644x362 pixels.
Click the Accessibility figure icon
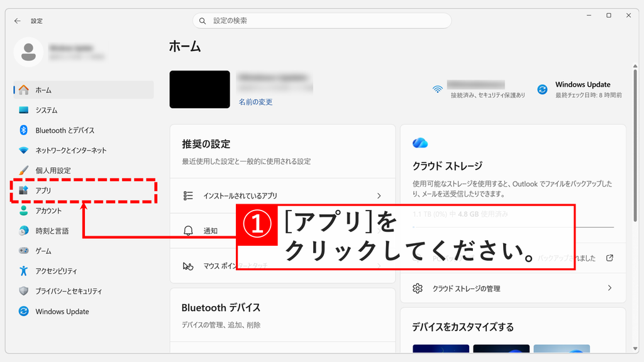24,270
